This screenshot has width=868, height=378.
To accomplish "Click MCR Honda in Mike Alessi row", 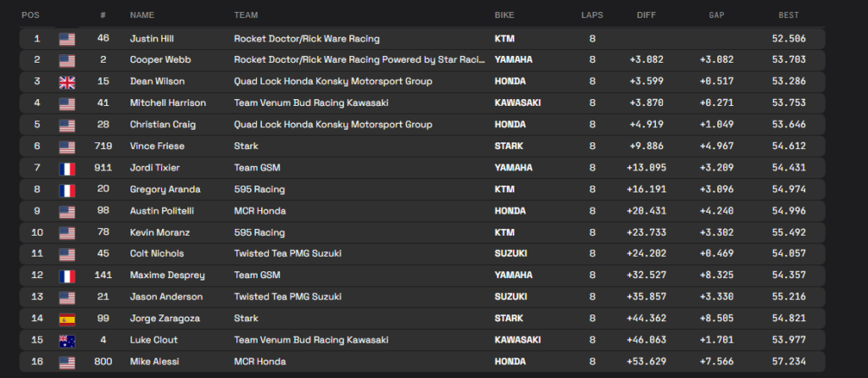I will [x=260, y=361].
